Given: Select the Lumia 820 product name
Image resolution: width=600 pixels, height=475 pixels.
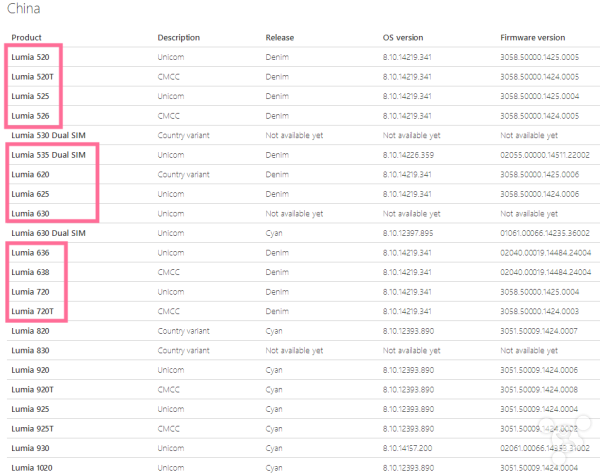Looking at the screenshot, I should point(30,331).
